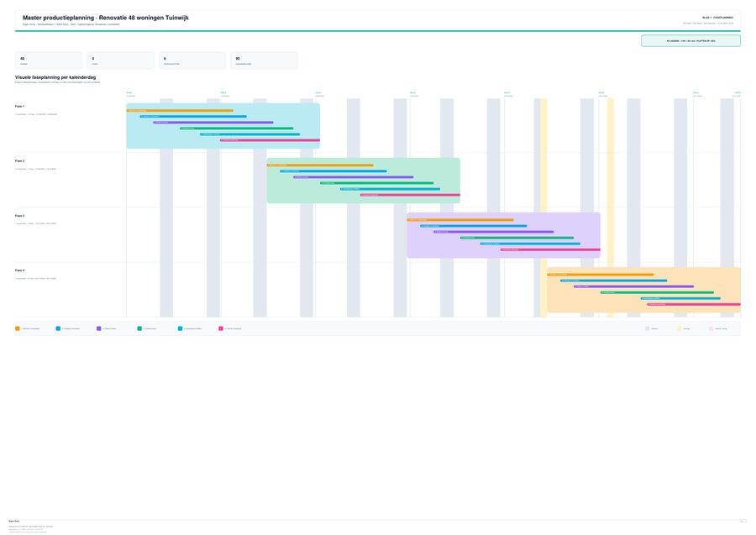Viewport: 756px width, 535px height.
Task: Click the teal-bordered info badge under the header
Action: pyautogui.click(x=690, y=41)
